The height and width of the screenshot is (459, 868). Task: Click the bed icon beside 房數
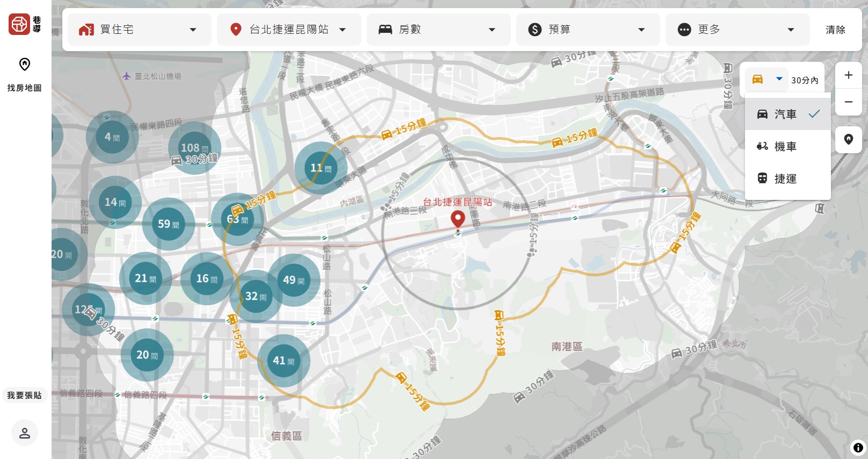385,30
